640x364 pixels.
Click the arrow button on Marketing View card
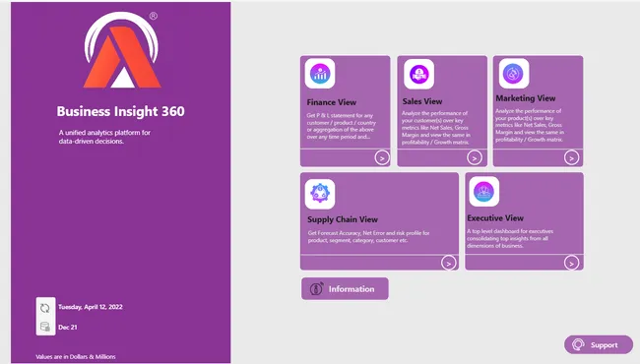point(571,157)
